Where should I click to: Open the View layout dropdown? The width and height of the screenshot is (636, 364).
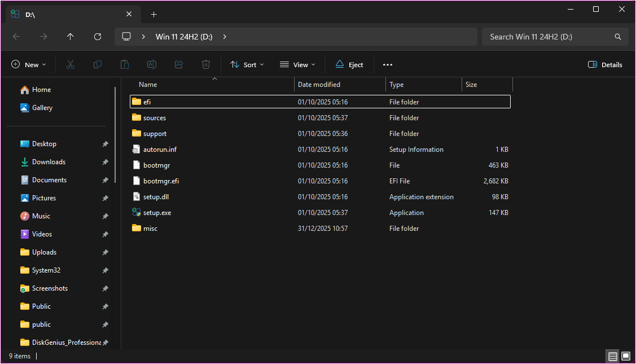tap(297, 64)
